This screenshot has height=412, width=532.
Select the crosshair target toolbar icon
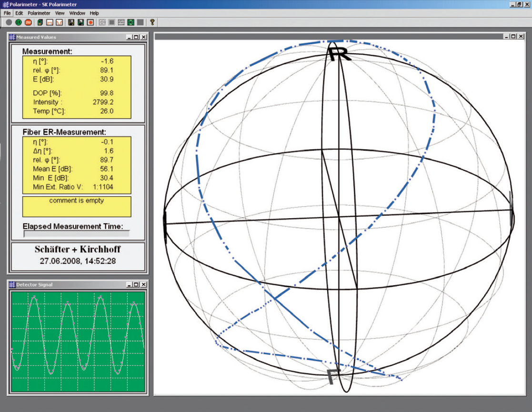[102, 22]
